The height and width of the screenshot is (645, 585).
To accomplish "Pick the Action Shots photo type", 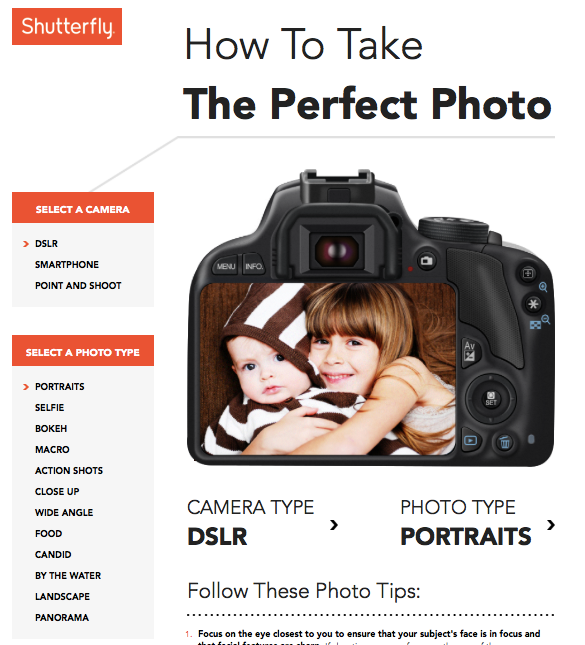I will tap(69, 471).
